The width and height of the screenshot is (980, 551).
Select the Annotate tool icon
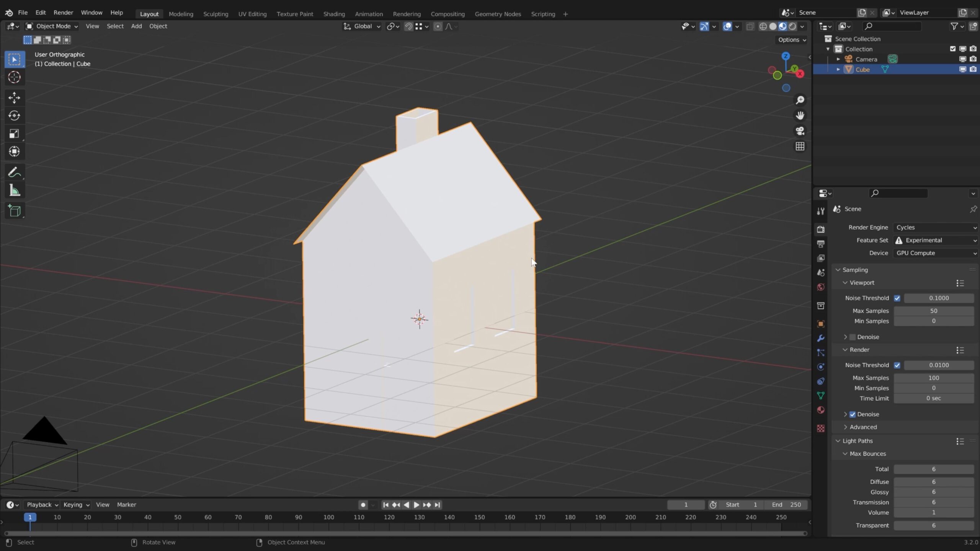[14, 172]
